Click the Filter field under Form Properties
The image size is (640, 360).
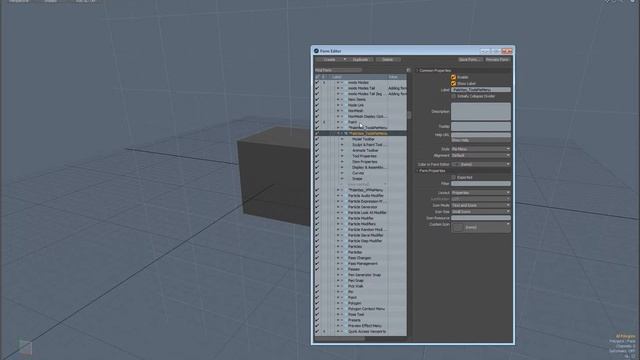[481, 184]
